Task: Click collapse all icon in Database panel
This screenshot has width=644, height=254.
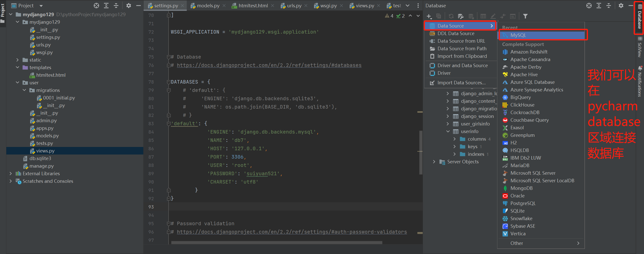Action: click(x=608, y=6)
